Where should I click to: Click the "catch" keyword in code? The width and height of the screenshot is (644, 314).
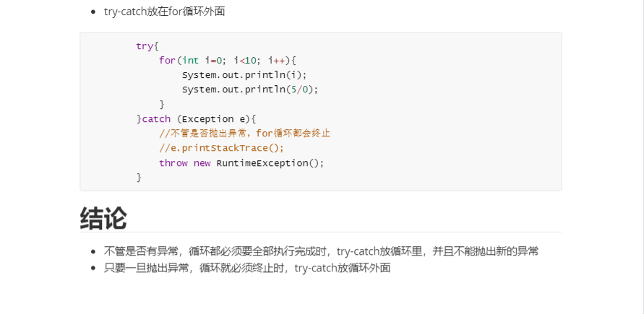tap(156, 118)
